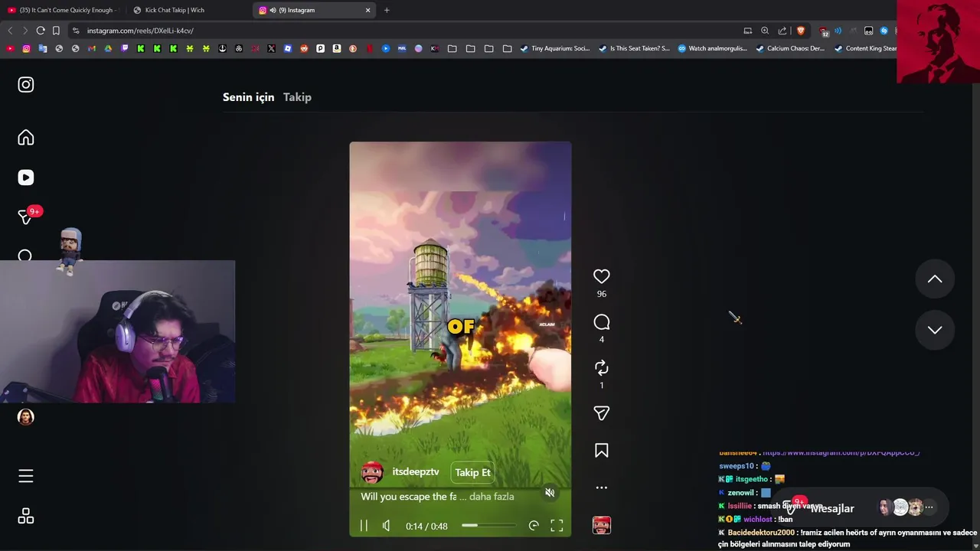Toggle the volume in the video controls
Image resolution: width=980 pixels, height=551 pixels.
click(386, 526)
